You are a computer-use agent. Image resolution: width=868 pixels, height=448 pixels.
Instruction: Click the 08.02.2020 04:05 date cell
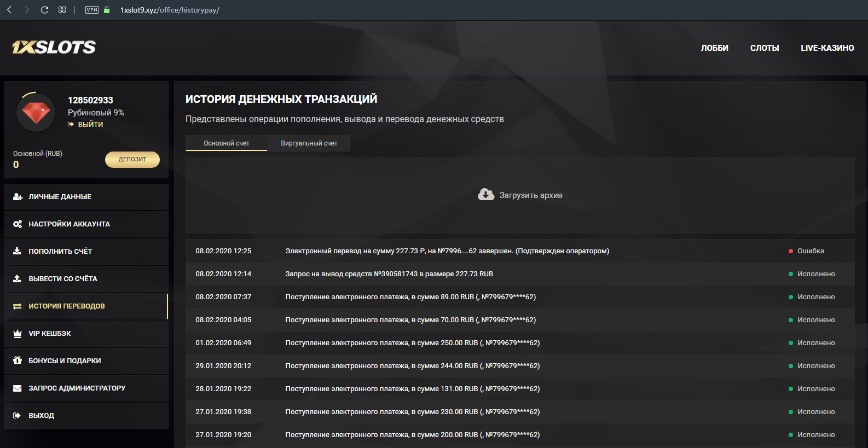pos(223,320)
